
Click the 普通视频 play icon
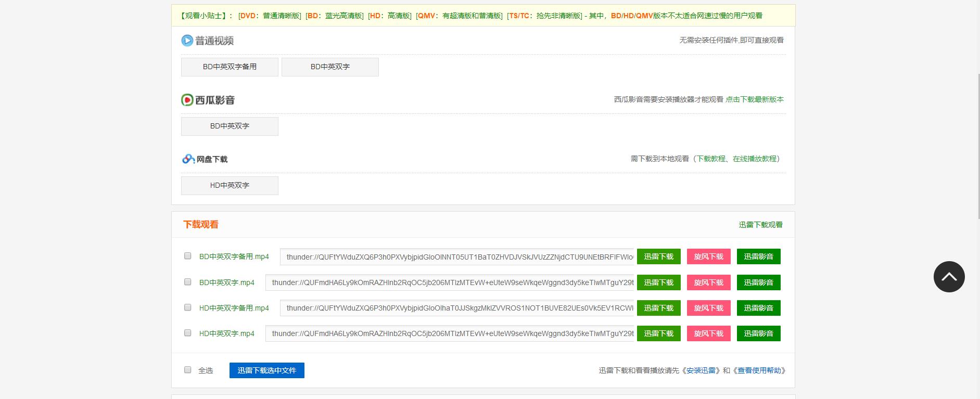[187, 41]
